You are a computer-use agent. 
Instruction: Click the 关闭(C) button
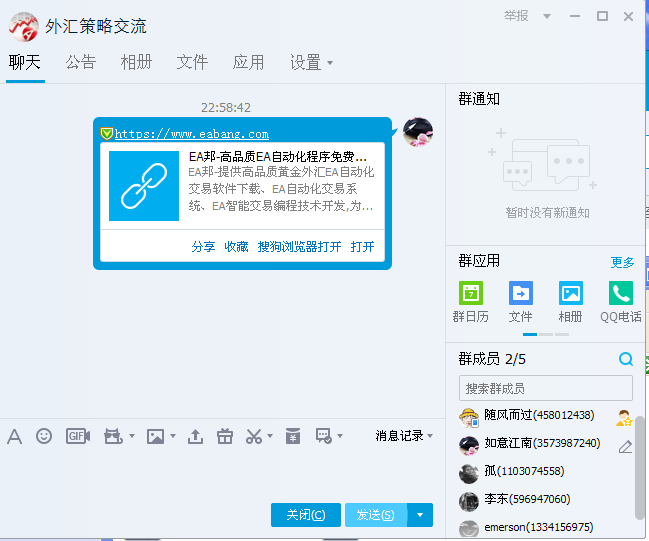306,515
